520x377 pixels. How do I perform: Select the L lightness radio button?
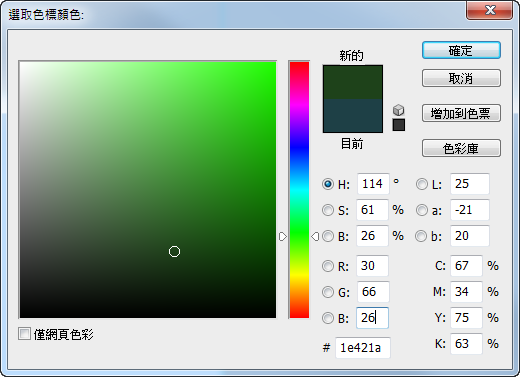click(x=422, y=184)
